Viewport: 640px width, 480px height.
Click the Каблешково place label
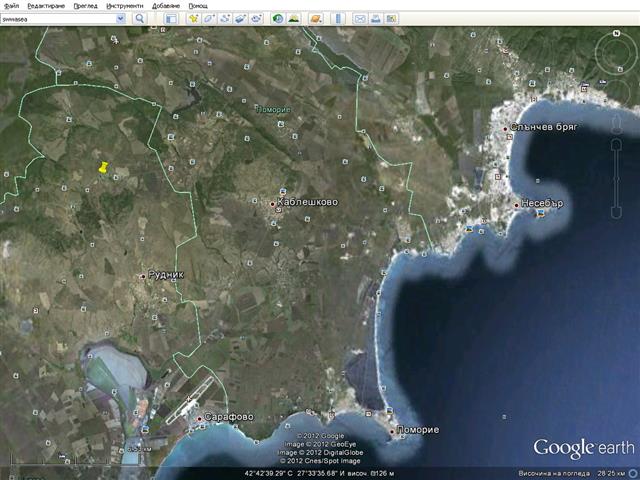click(x=309, y=202)
